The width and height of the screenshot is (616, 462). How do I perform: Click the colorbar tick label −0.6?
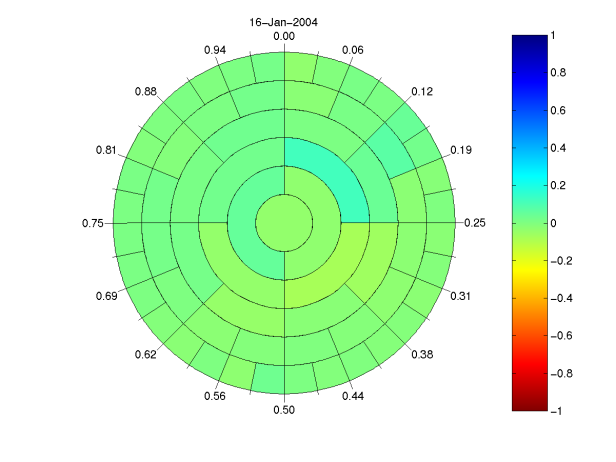tap(561, 336)
